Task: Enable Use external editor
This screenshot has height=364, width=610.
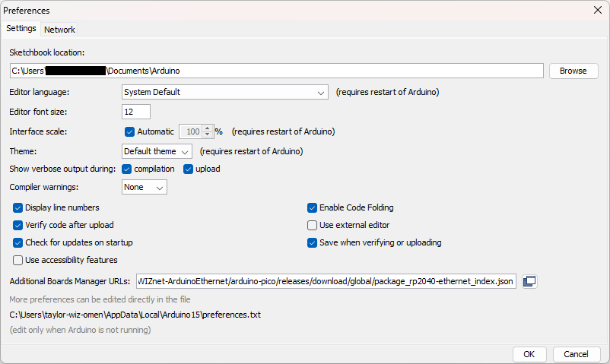Action: [x=312, y=225]
